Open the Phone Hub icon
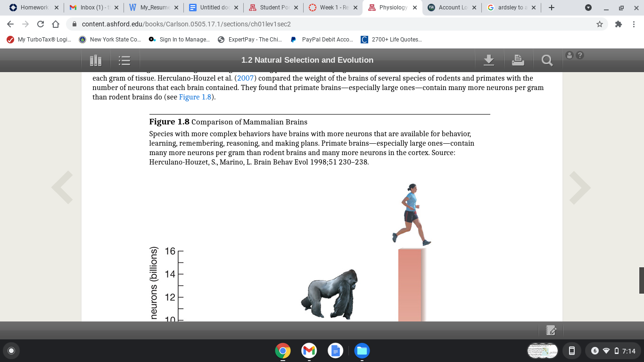 [572, 351]
